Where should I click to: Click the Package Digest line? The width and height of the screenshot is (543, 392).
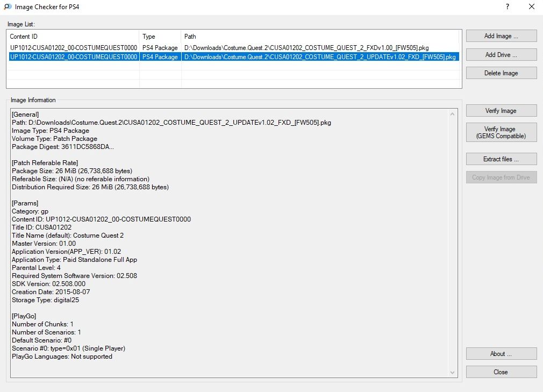point(63,147)
